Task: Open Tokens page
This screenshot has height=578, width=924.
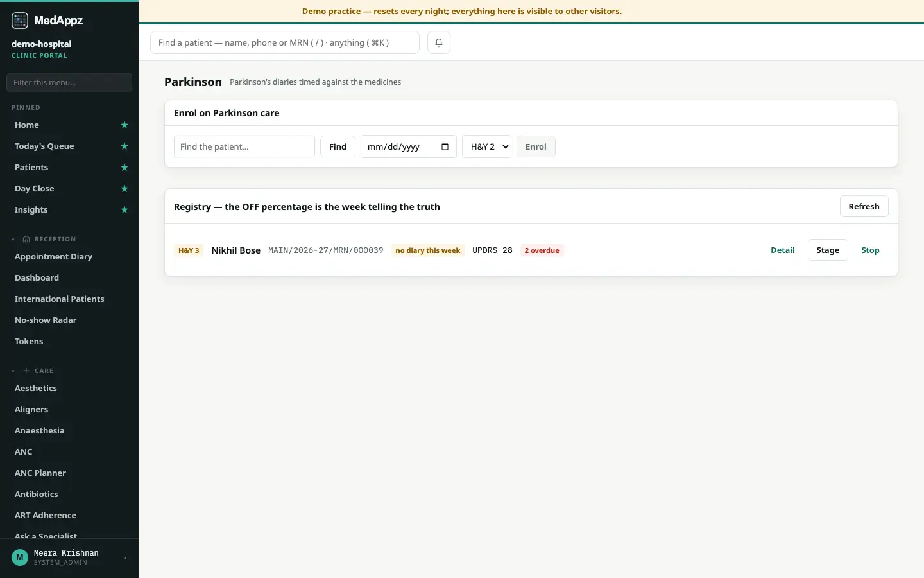Action: click(29, 342)
